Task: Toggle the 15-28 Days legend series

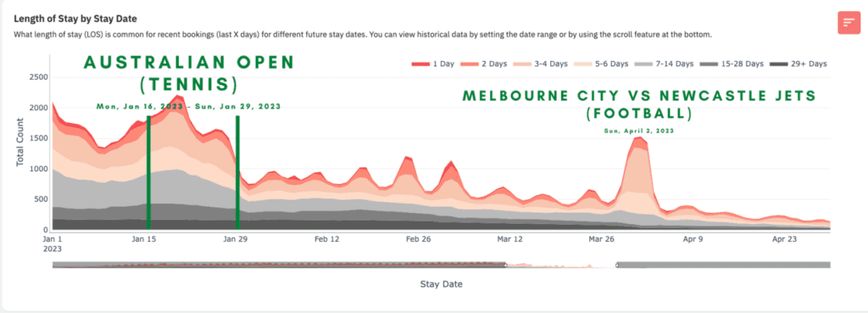Action: [x=732, y=64]
